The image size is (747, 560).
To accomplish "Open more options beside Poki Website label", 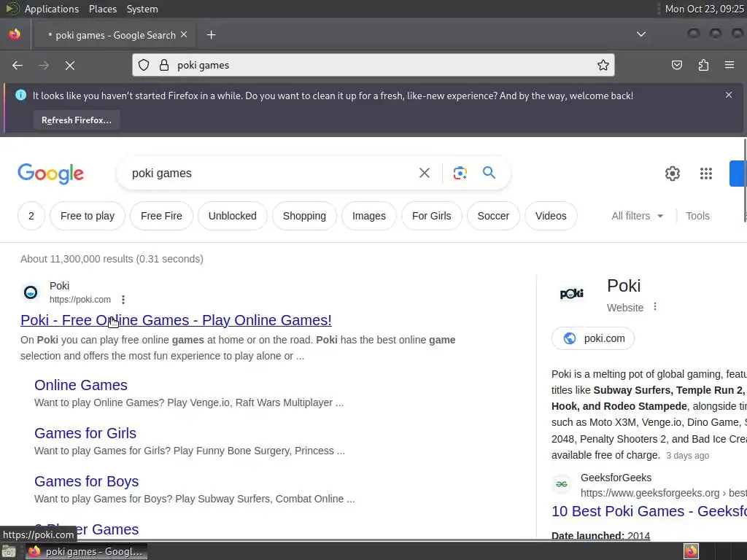I will click(x=655, y=307).
